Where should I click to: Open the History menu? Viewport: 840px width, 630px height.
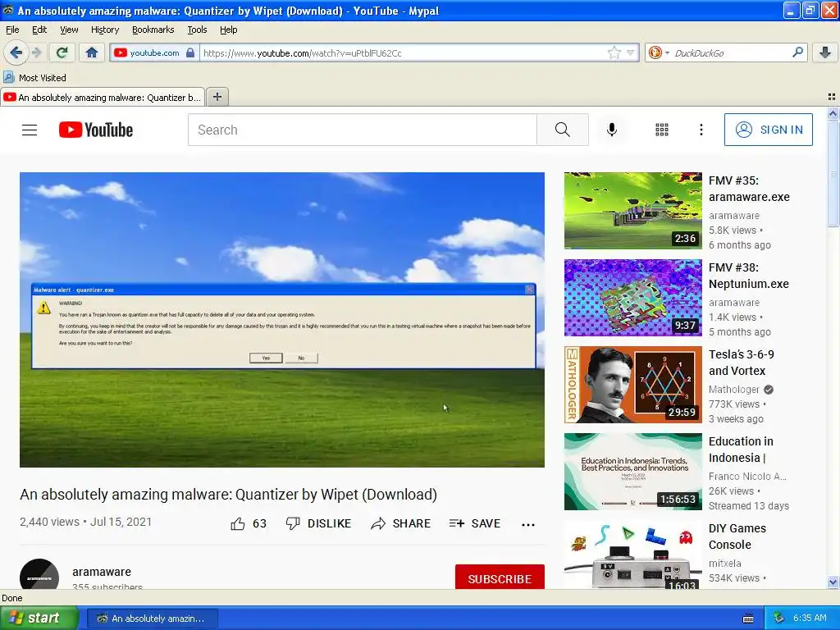pyautogui.click(x=104, y=30)
